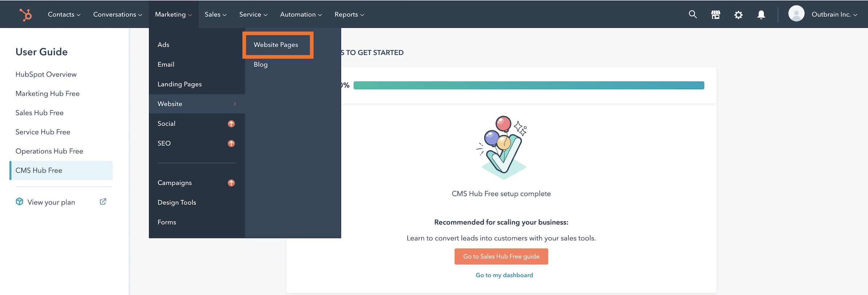
Task: Open the settings gear icon
Action: [x=738, y=15]
